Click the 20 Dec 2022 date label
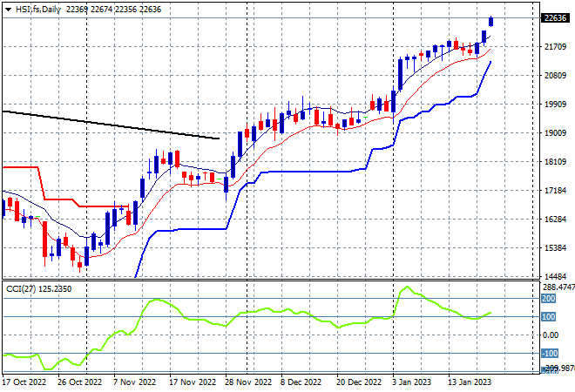The width and height of the screenshot is (575, 392). click(360, 382)
